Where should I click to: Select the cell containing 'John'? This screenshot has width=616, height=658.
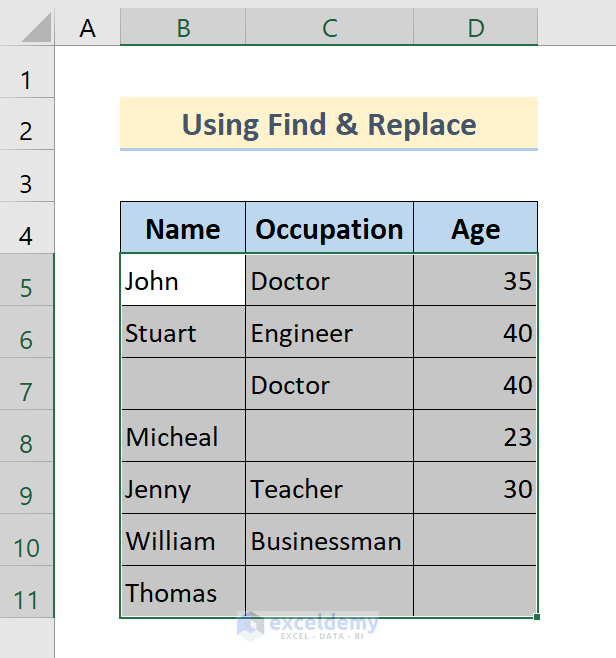point(183,280)
